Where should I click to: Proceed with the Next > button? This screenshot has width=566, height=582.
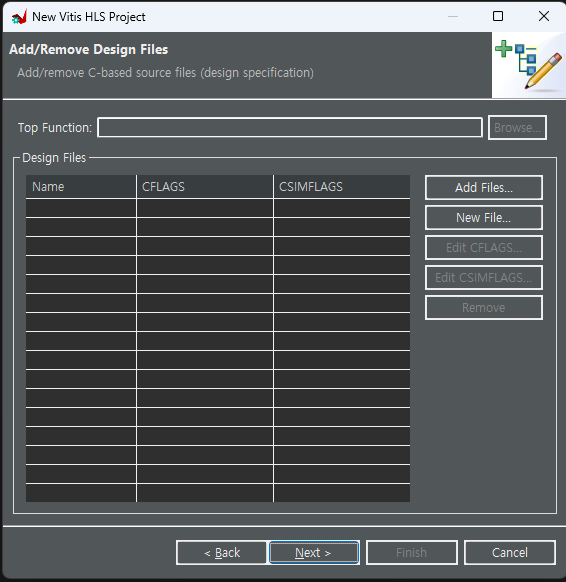point(314,553)
